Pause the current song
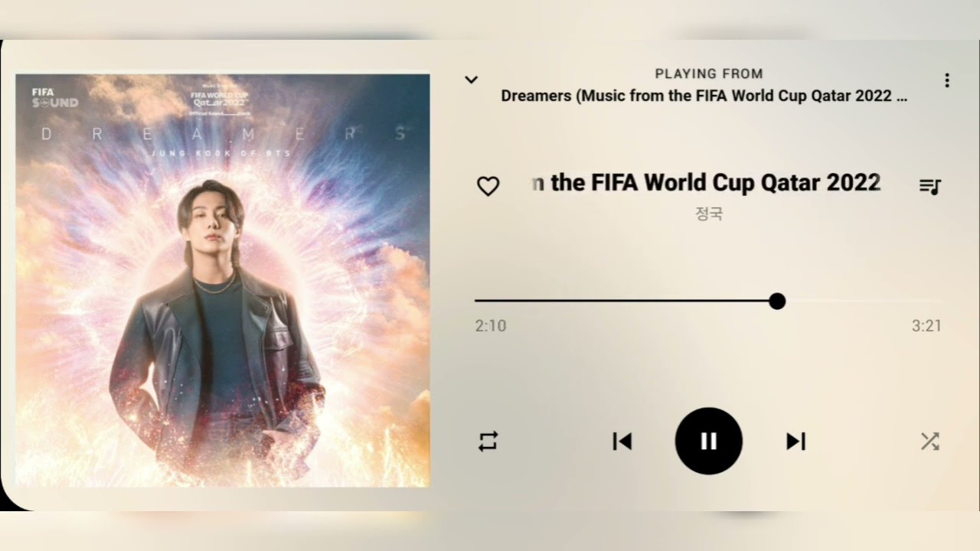Screen dimensions: 980x551 pyautogui.click(x=708, y=441)
